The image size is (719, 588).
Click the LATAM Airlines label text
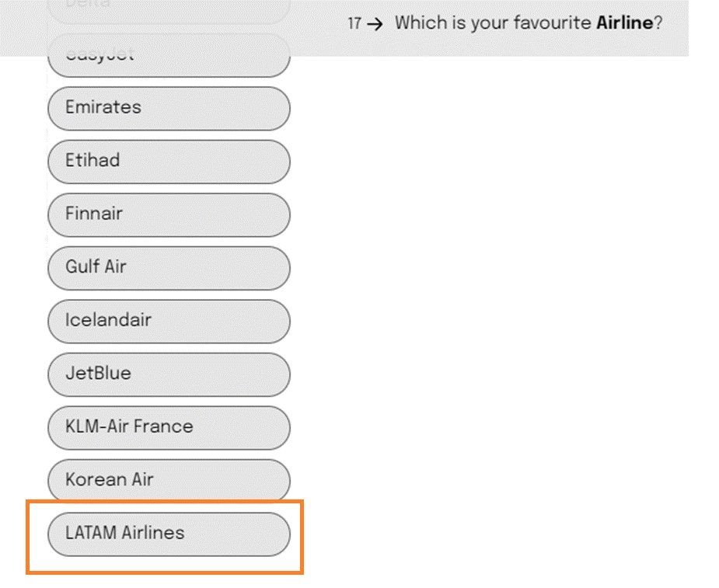pyautogui.click(x=124, y=533)
